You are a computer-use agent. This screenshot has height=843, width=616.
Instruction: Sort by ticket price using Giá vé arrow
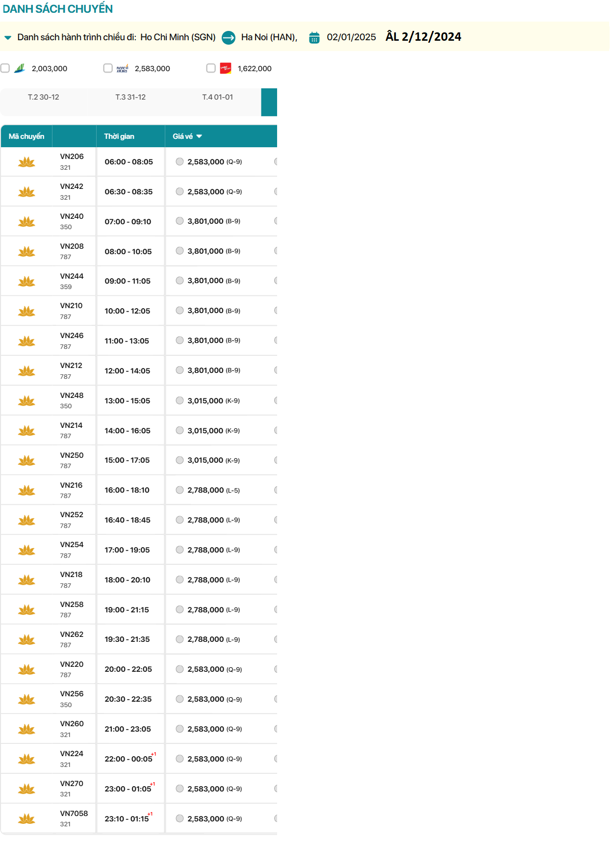[x=199, y=136]
